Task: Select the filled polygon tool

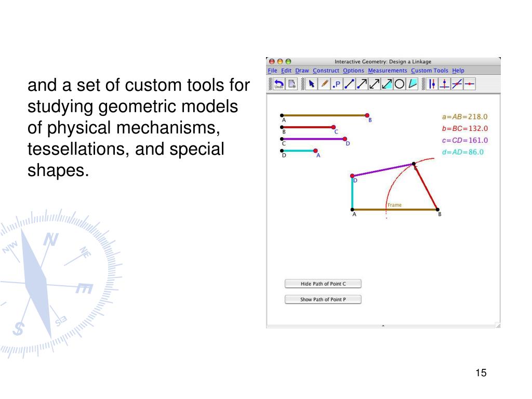Action: pyautogui.click(x=412, y=84)
